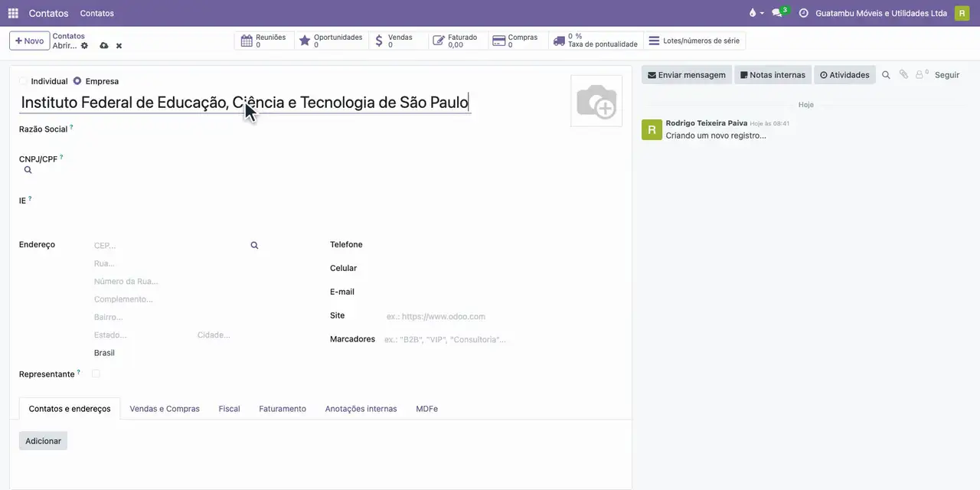Open Lotes/números de série stat button
The width and height of the screenshot is (980, 490).
[694, 41]
